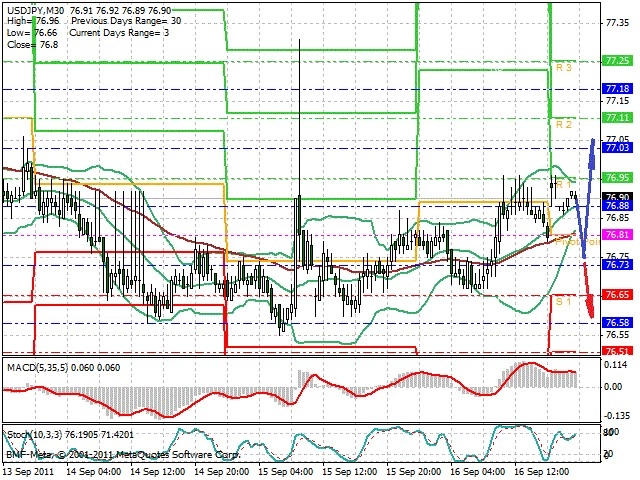Click the magenta 76.81 pivot price tag
640x480 pixels.
click(x=617, y=235)
